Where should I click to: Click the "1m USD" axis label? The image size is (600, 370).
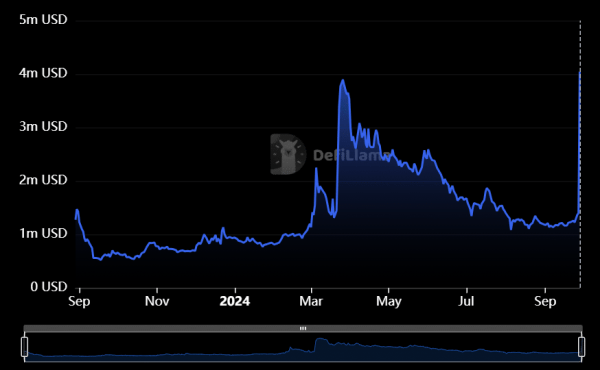43,233
